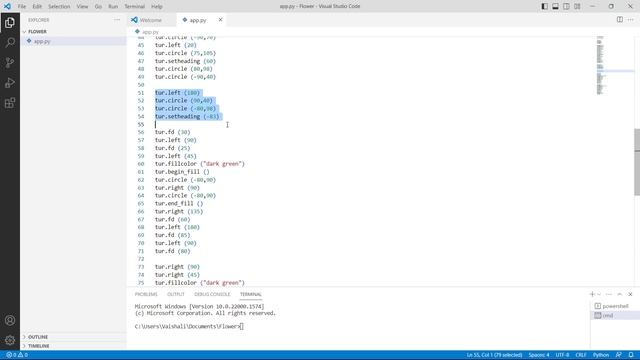Select language mode Python
The image size is (640, 360).
(601, 355)
